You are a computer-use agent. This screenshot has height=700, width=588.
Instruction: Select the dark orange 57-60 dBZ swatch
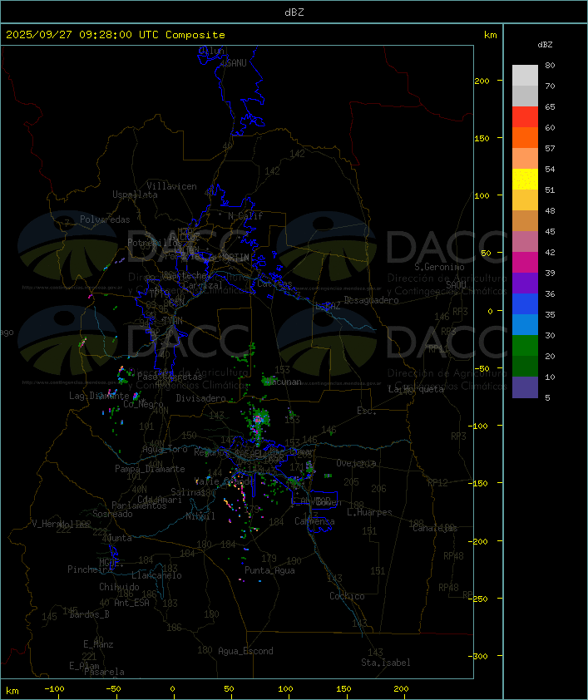(525, 137)
